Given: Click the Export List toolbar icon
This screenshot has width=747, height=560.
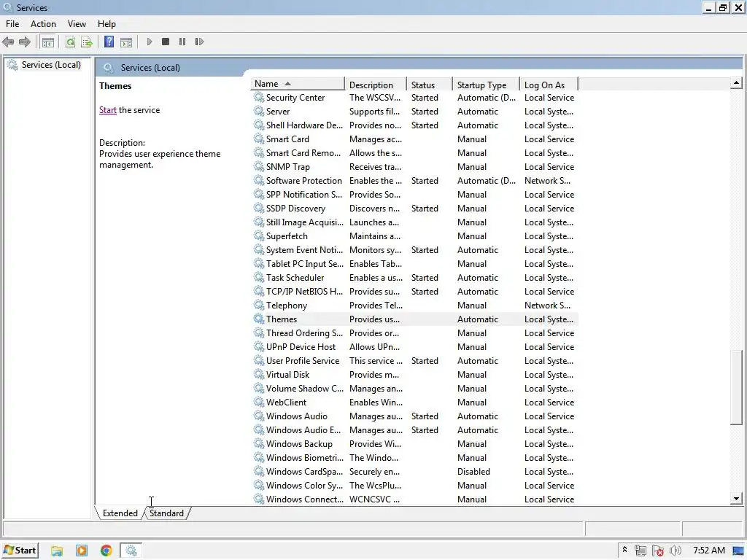Looking at the screenshot, I should (87, 42).
